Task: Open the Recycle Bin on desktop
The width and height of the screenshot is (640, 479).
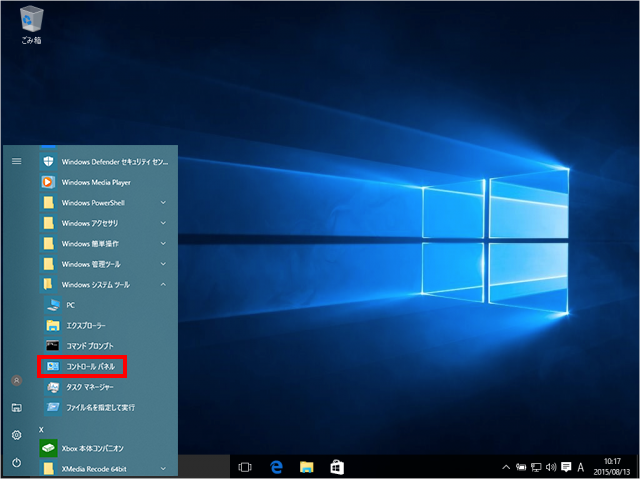Action: pos(31,24)
